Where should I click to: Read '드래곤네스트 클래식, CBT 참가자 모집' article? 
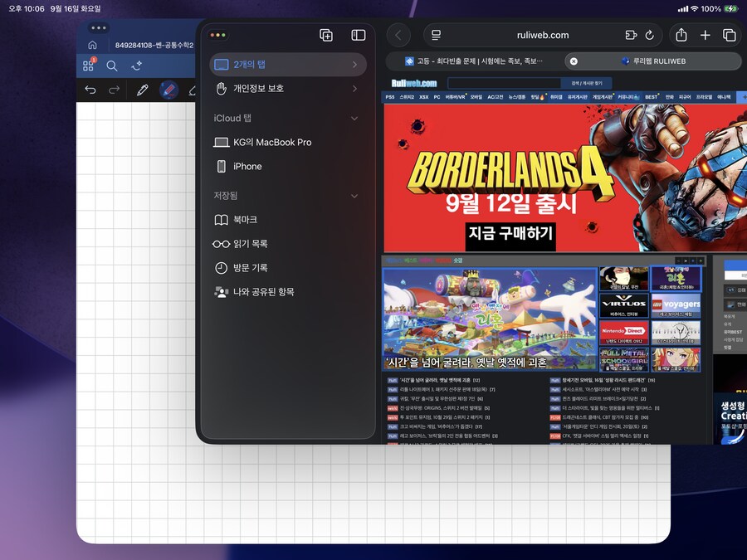[598, 417]
